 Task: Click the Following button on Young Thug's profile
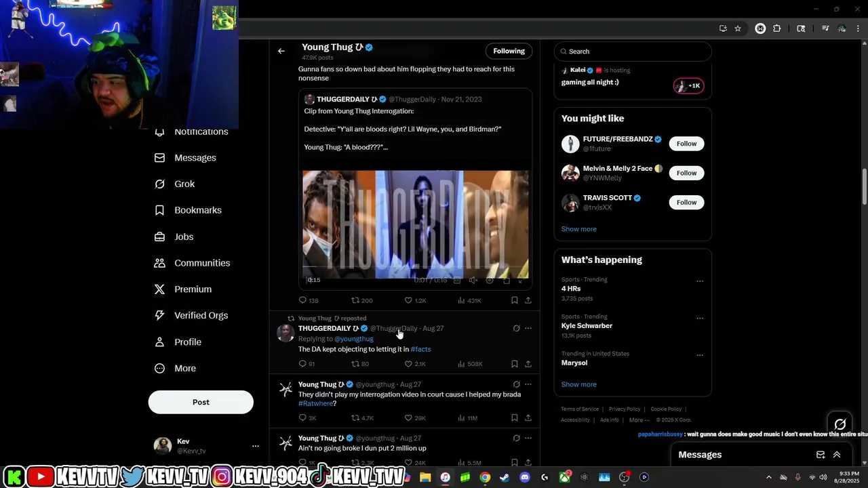coord(509,51)
